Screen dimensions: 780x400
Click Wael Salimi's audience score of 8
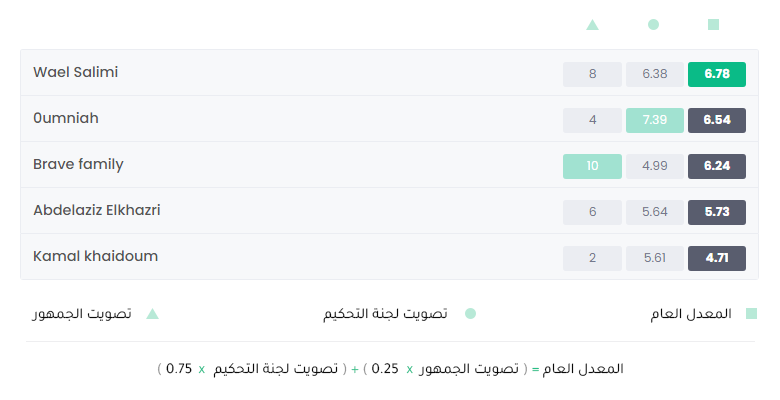(x=592, y=74)
